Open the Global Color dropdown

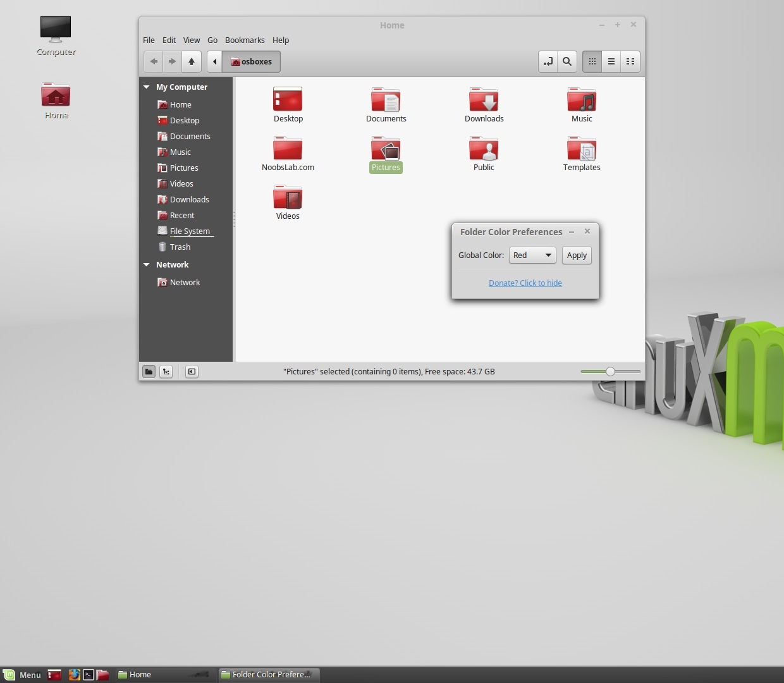point(532,255)
